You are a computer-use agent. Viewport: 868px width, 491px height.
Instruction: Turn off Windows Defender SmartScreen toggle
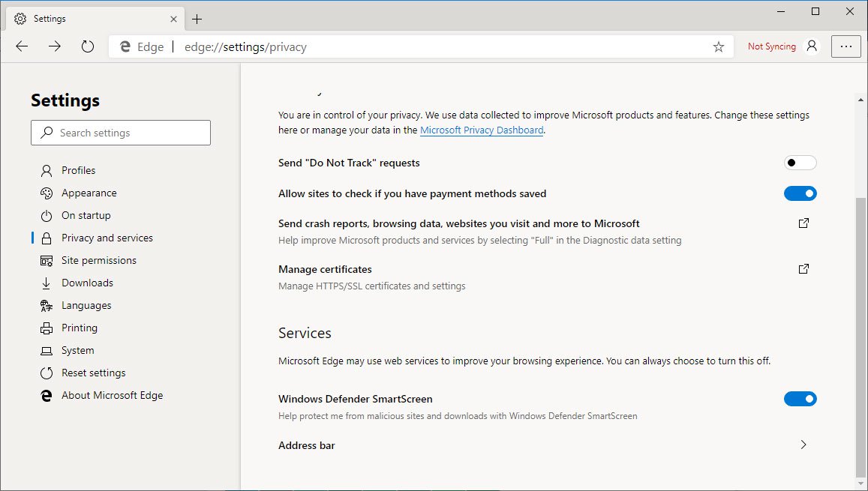pyautogui.click(x=800, y=399)
